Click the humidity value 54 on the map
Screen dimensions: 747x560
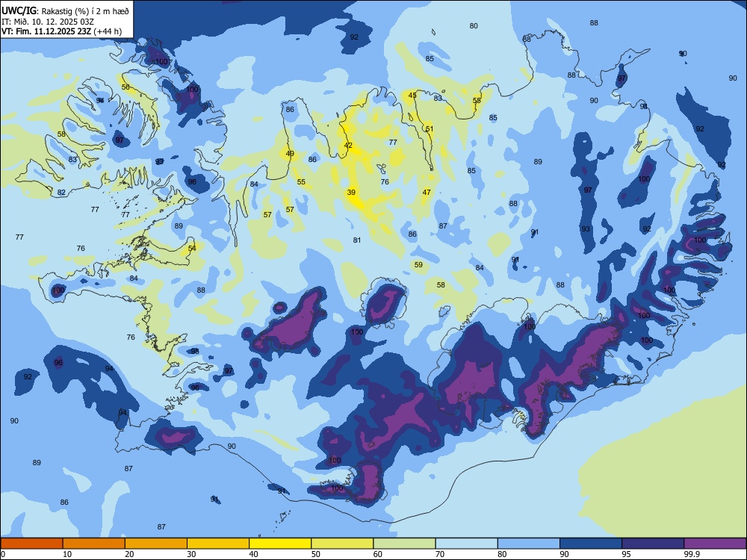click(x=192, y=248)
